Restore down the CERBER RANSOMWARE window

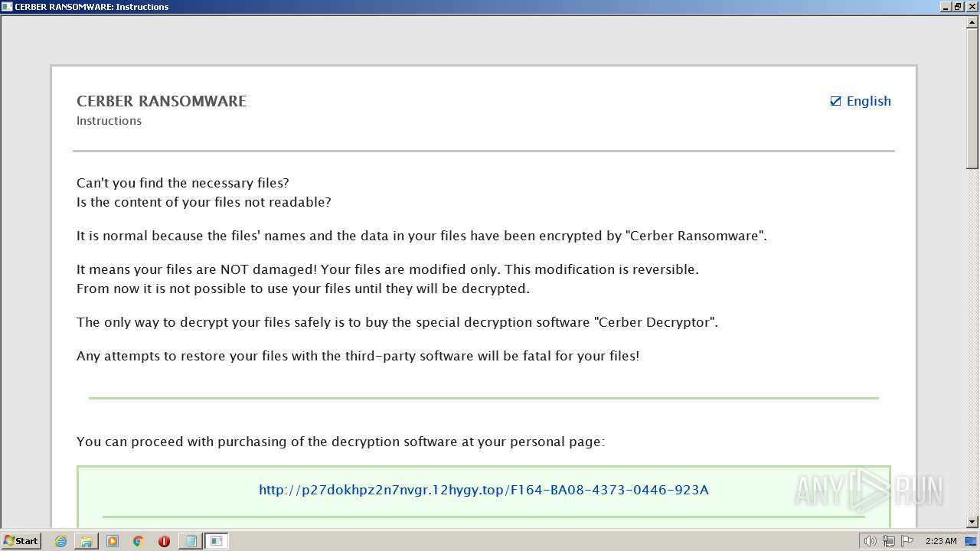958,6
